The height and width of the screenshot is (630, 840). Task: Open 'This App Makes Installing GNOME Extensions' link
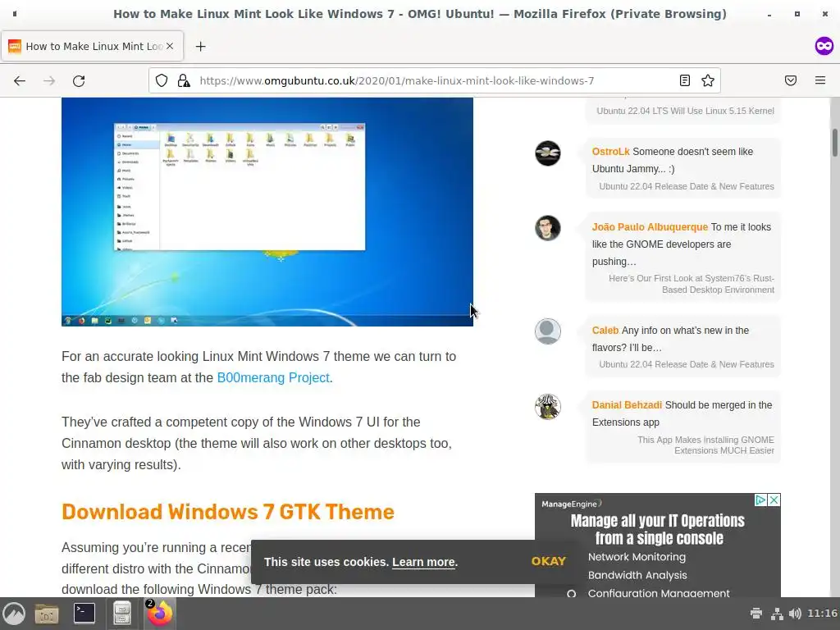pyautogui.click(x=705, y=445)
